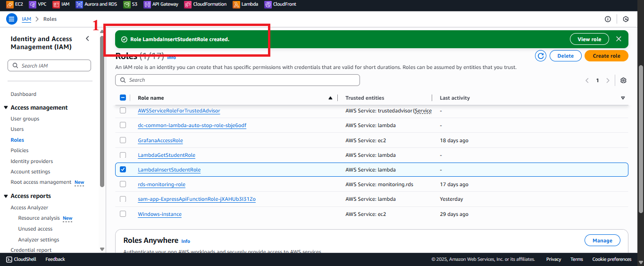Screen dimensions: 644x266
Task: Open the IAM service shortcut icon
Action: 56,4
